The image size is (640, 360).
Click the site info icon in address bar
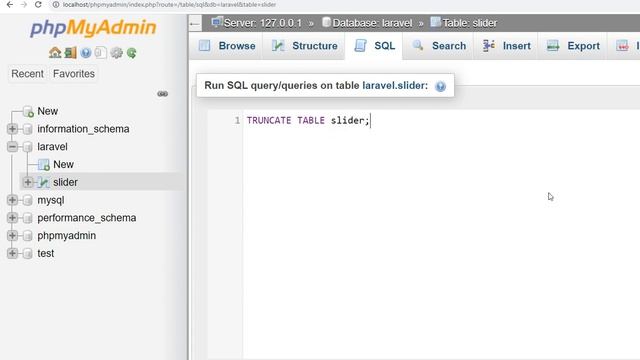tap(56, 4)
